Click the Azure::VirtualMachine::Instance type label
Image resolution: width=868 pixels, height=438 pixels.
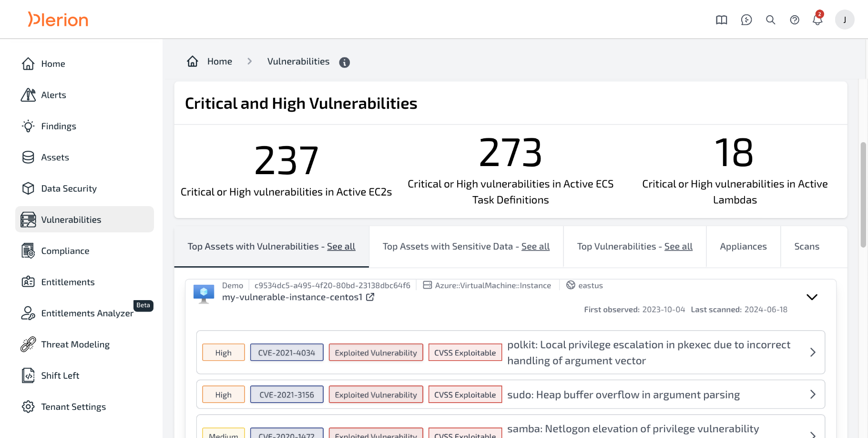[x=493, y=285]
